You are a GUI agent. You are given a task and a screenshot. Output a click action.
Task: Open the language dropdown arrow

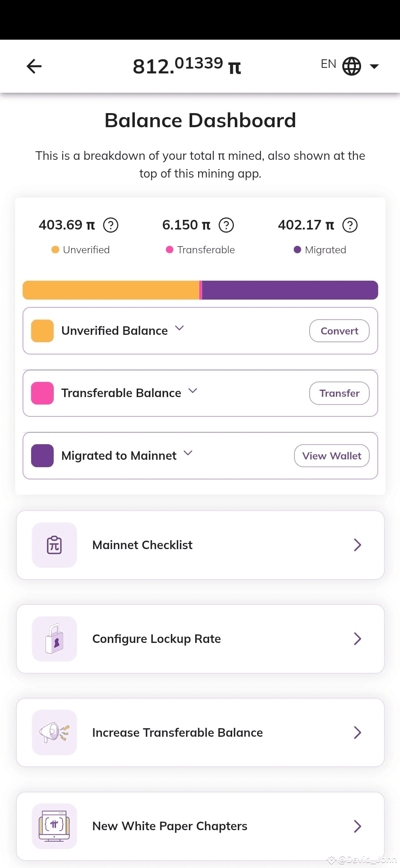374,66
